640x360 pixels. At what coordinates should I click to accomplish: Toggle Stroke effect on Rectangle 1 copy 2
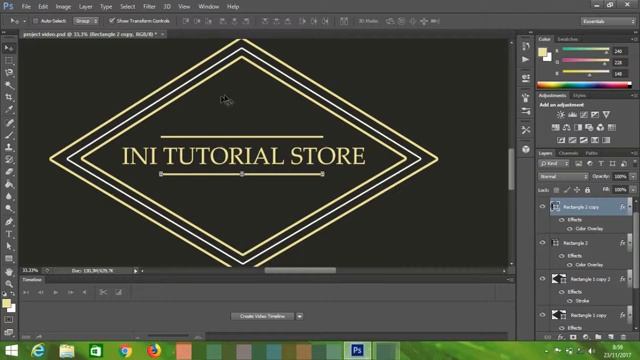(x=570, y=301)
